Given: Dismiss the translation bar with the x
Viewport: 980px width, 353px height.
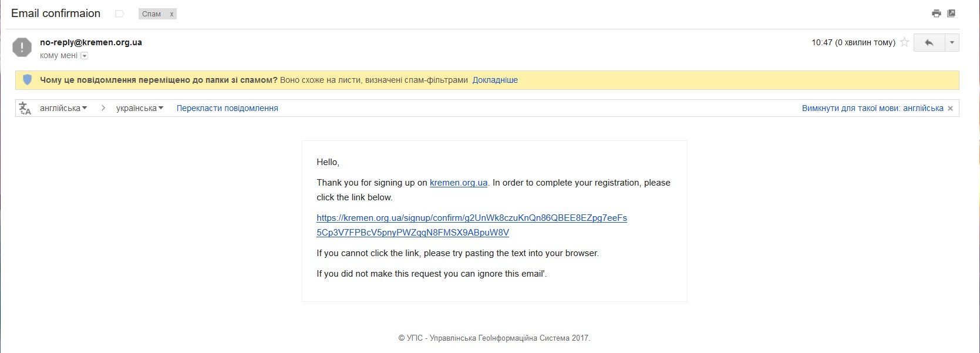Looking at the screenshot, I should point(950,109).
